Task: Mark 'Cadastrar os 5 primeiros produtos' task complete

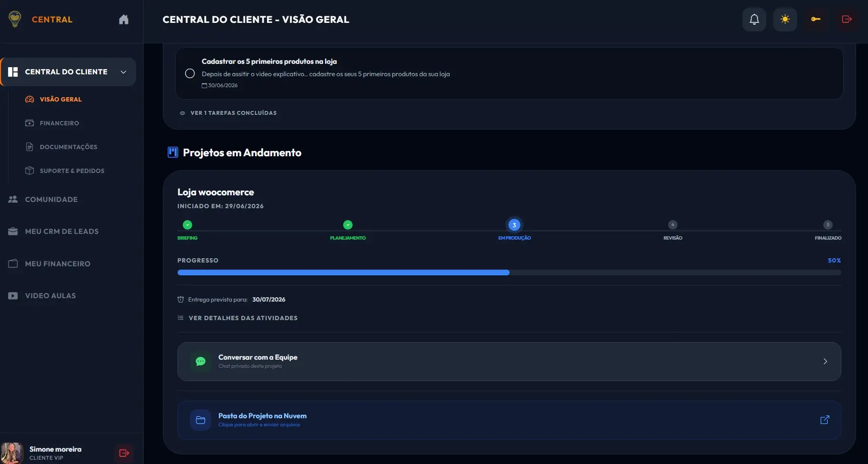Action: coord(190,73)
